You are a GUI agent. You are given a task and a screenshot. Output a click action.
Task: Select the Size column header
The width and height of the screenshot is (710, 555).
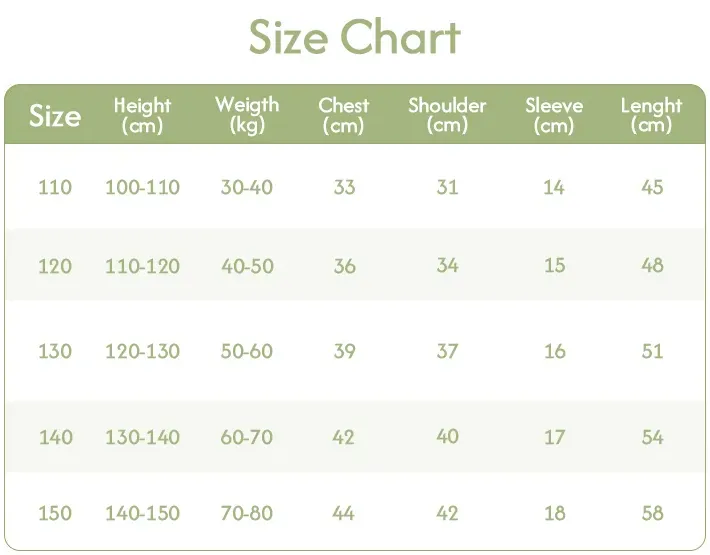(x=55, y=116)
